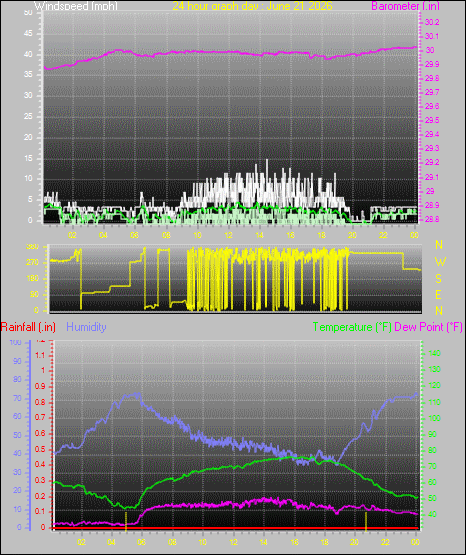Click the 'Dew Point (°F)' legend label
The height and width of the screenshot is (555, 466).
coord(428,327)
